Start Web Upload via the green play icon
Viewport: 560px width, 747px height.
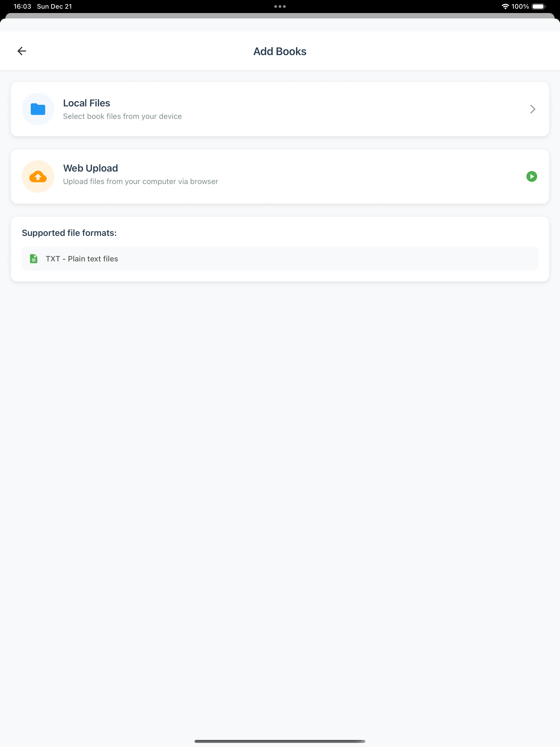pos(532,176)
